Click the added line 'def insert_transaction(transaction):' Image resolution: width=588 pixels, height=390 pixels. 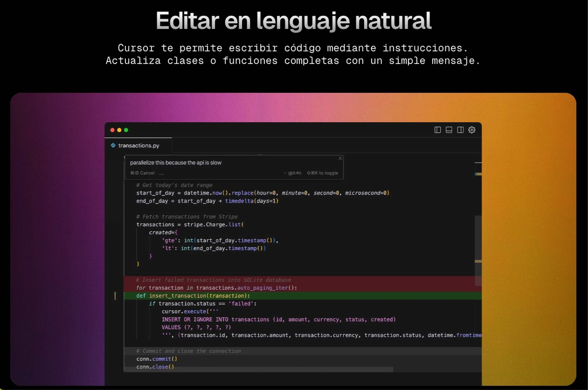tap(193, 296)
